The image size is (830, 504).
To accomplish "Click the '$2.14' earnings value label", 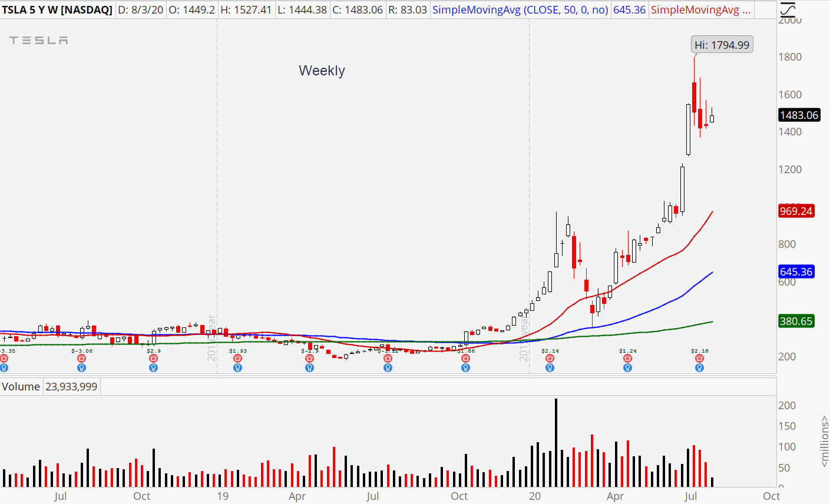I will [x=550, y=351].
